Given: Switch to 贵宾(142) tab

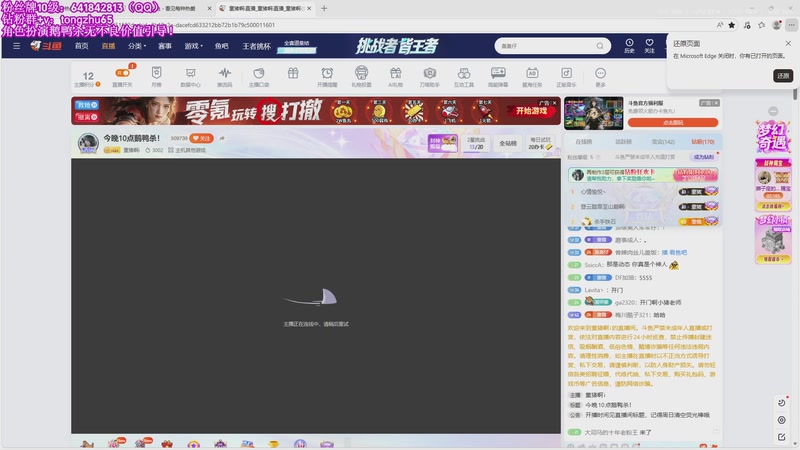Looking at the screenshot, I should click(x=663, y=141).
